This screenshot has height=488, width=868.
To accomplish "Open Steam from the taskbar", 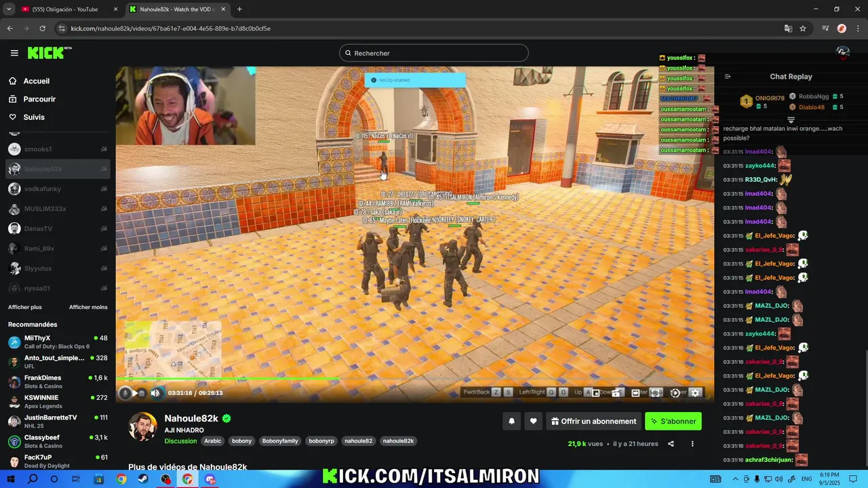I will [143, 479].
